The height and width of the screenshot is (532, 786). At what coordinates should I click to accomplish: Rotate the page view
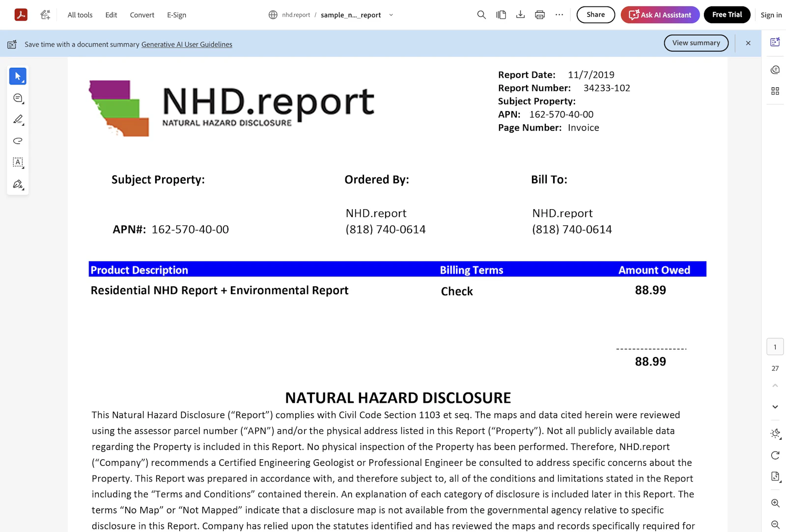tap(775, 455)
